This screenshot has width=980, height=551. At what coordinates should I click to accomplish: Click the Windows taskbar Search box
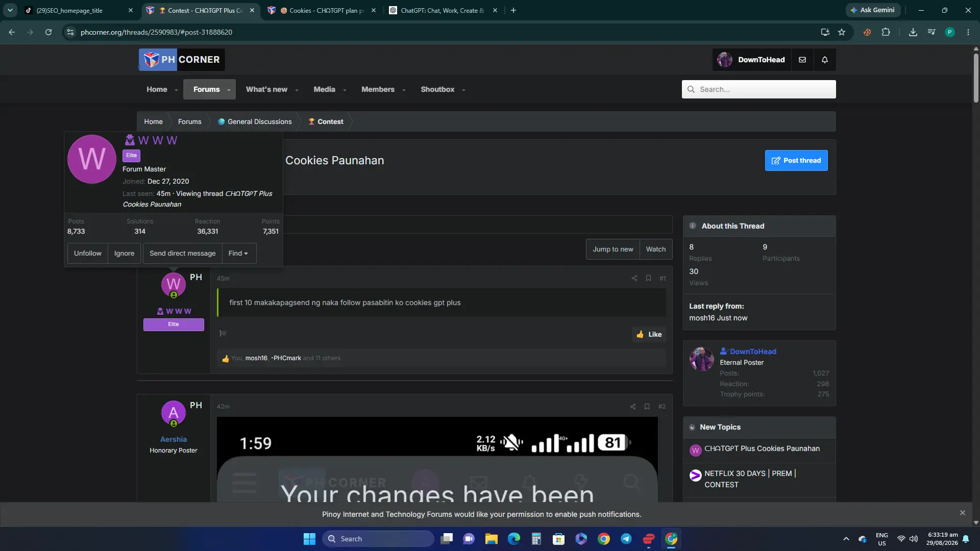378,539
